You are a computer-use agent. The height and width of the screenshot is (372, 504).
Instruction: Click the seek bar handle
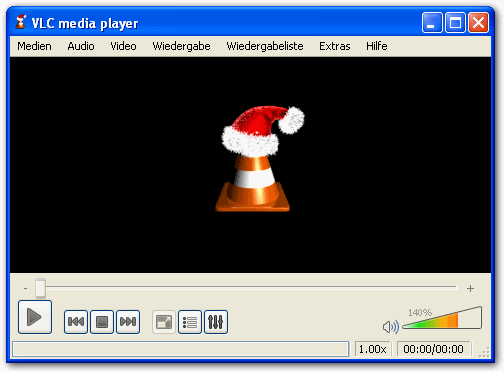41,288
